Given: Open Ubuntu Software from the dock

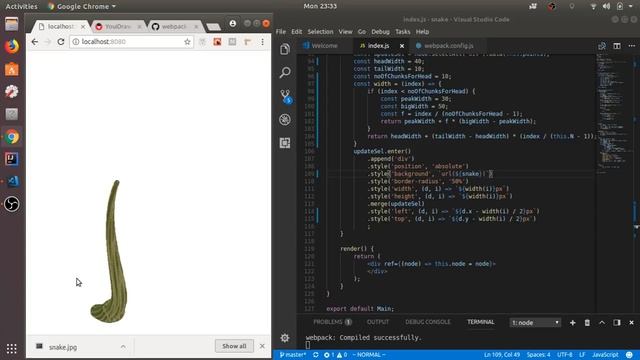Looking at the screenshot, I should click(11, 69).
